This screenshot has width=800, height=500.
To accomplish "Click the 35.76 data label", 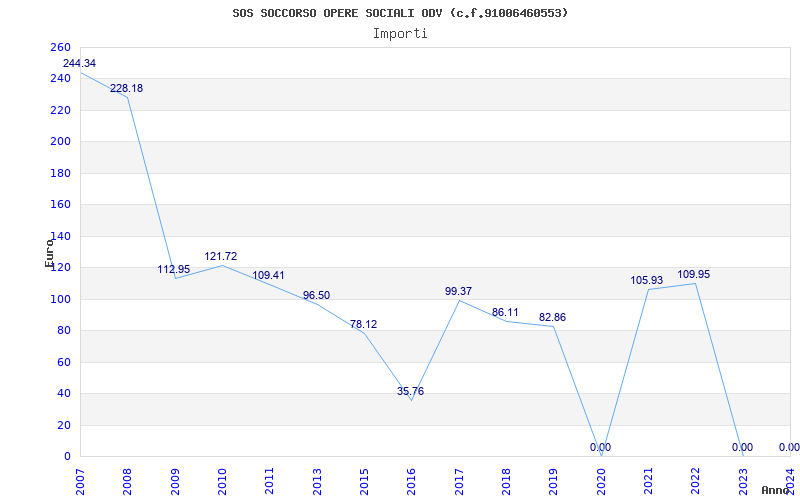I will tap(410, 391).
